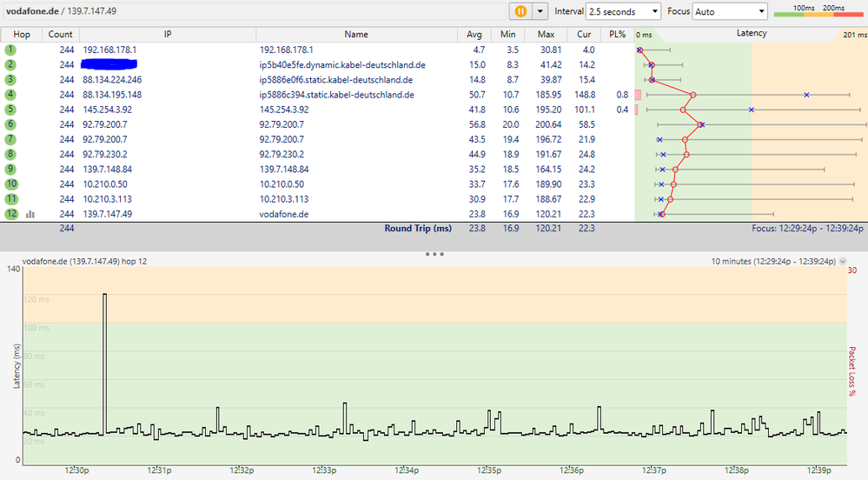Screen dimensions: 868x480
Task: Select hop 12 green circle icon
Action: 11,214
